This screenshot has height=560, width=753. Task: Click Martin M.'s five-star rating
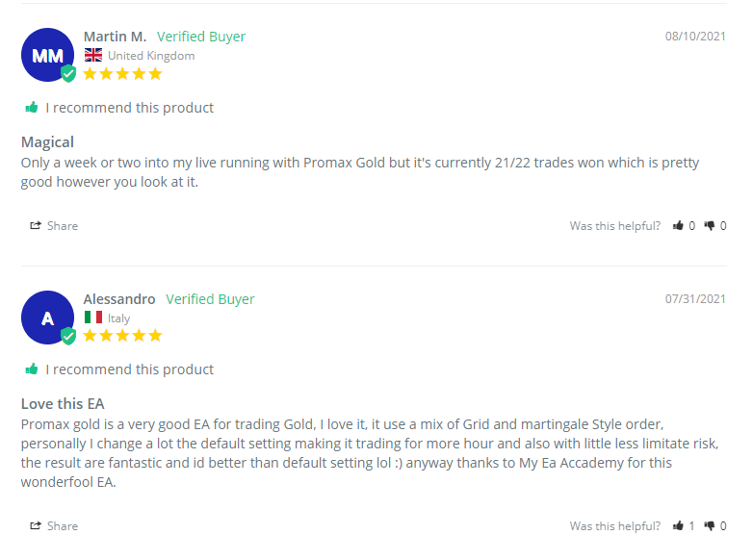point(122,73)
